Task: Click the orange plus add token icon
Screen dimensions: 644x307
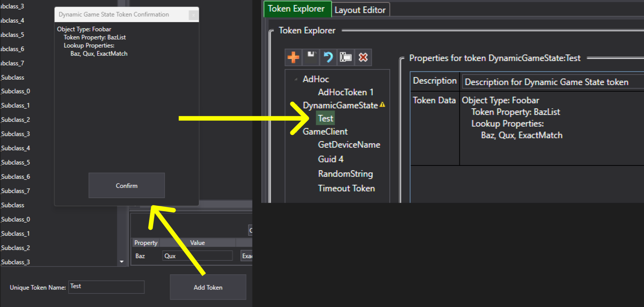Action: click(293, 57)
